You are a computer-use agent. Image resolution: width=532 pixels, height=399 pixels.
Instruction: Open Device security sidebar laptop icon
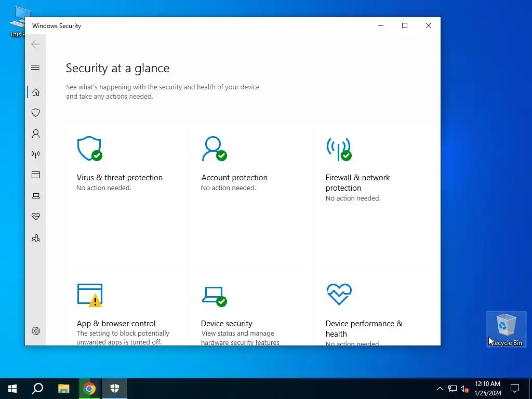(36, 196)
